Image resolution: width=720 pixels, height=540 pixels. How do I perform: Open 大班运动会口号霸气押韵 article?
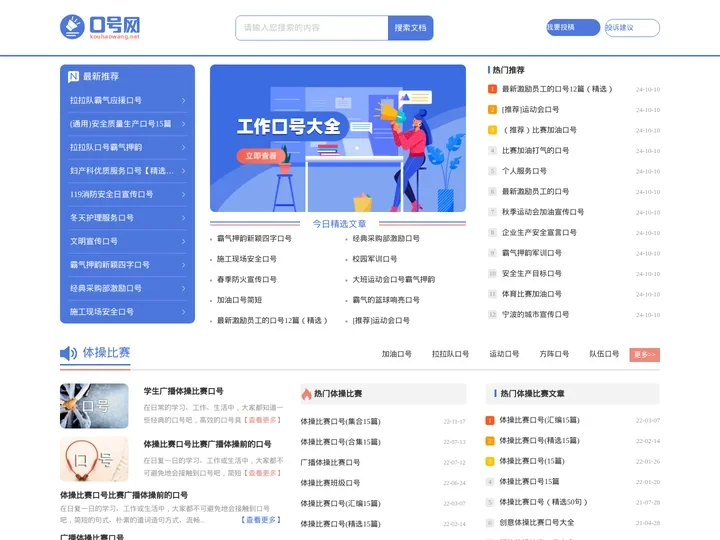click(393, 279)
